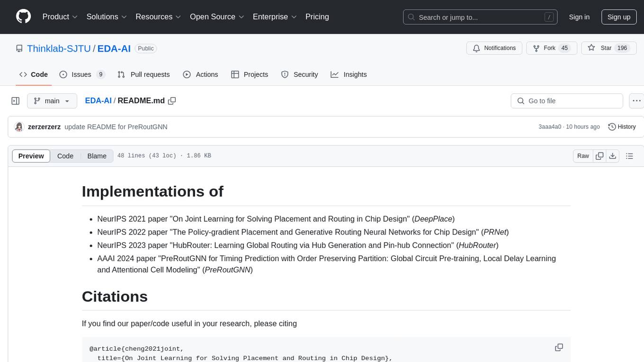Screen dimensions: 644x362
Task: Expand the Solutions dropdown
Action: [x=107, y=17]
